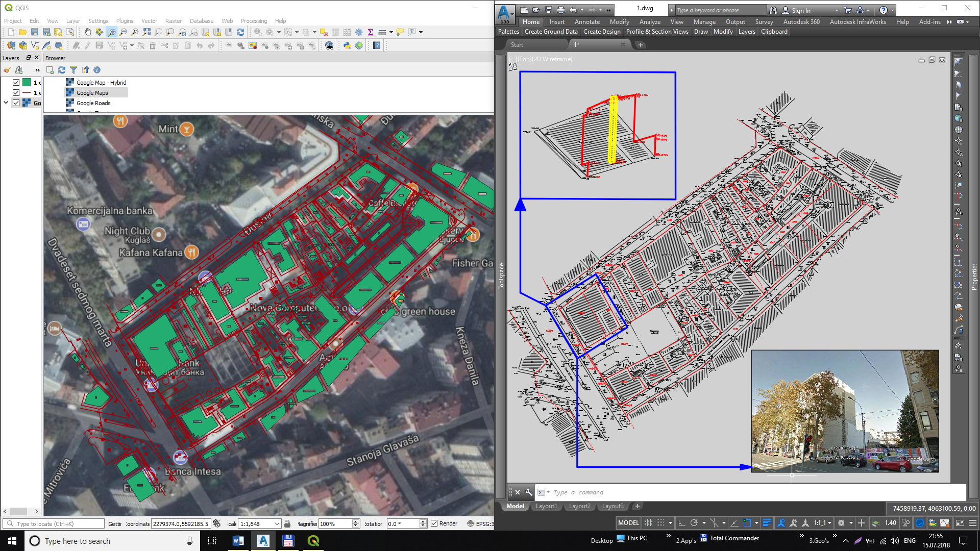Expand hidden Layers panel toolbar buttons
Viewport: 980px width, 551px height.
(x=37, y=70)
